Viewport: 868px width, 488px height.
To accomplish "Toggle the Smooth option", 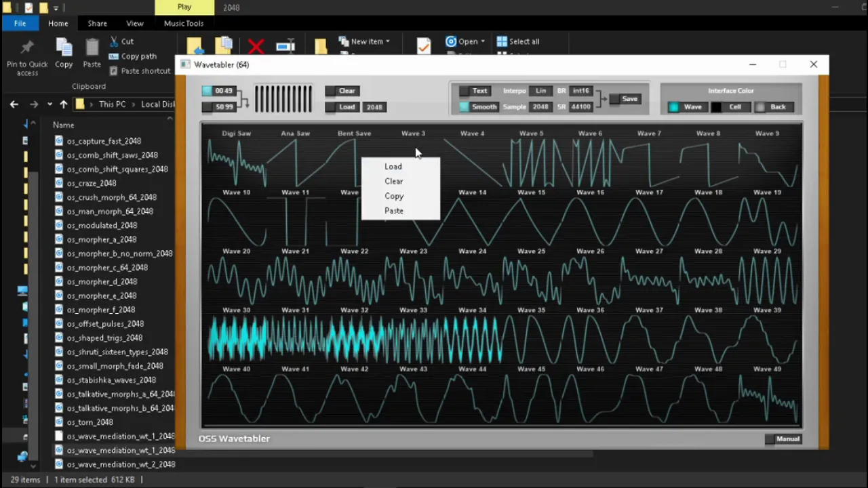I will (x=478, y=107).
